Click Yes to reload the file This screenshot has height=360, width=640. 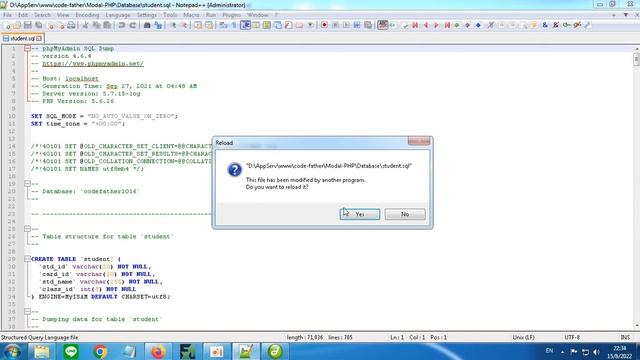pyautogui.click(x=360, y=214)
